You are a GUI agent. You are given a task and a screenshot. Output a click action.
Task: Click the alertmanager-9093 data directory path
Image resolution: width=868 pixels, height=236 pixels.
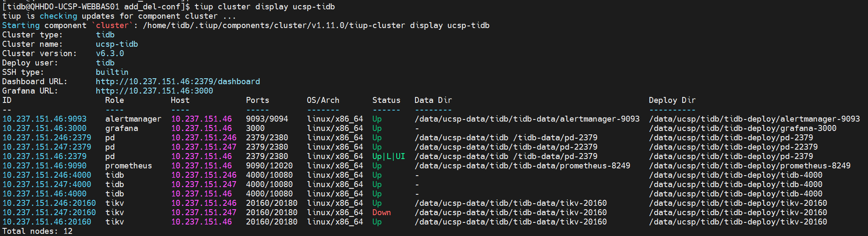coord(527,119)
